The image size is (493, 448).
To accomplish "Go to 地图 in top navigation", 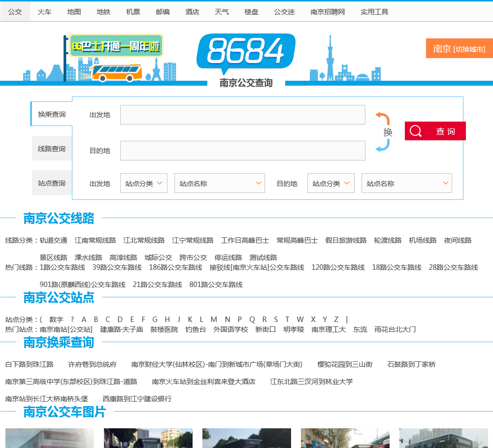I will [74, 12].
